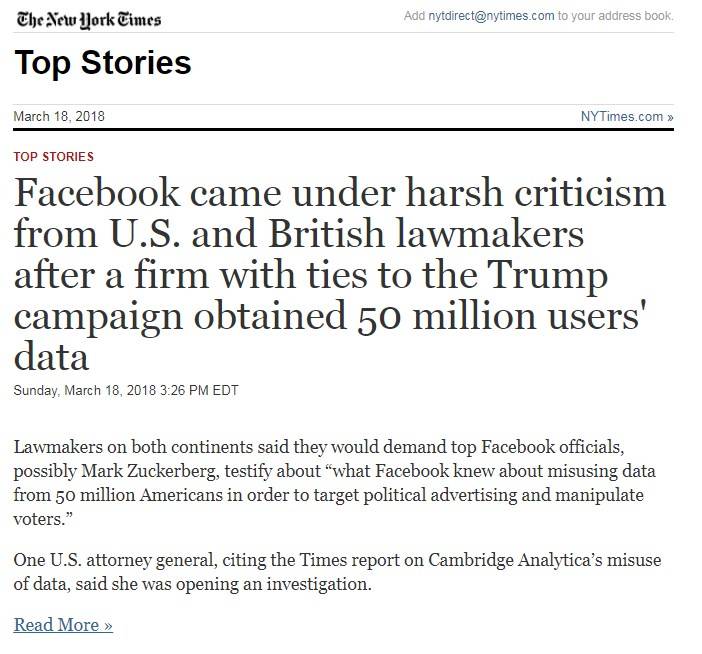Click the nytdirect@nytimes.com email address link
The height and width of the screenshot is (654, 702).
pos(491,16)
